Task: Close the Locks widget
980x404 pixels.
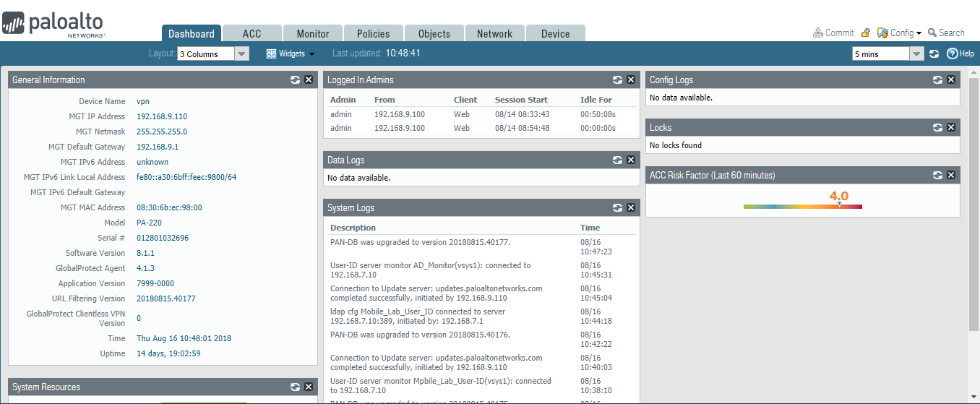Action: tap(951, 128)
